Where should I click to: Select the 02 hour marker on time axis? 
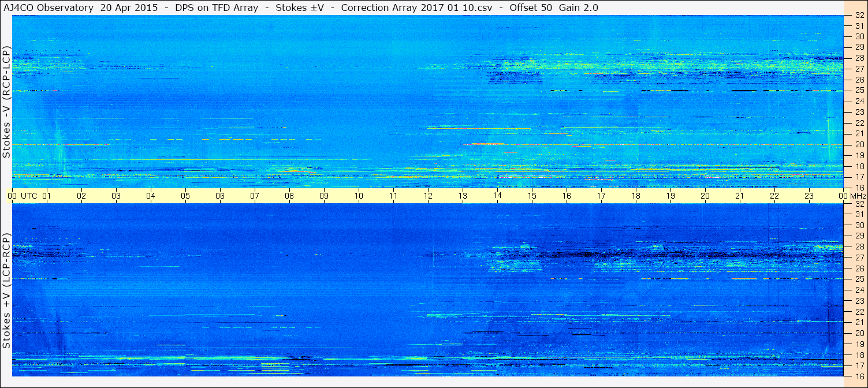(81, 196)
